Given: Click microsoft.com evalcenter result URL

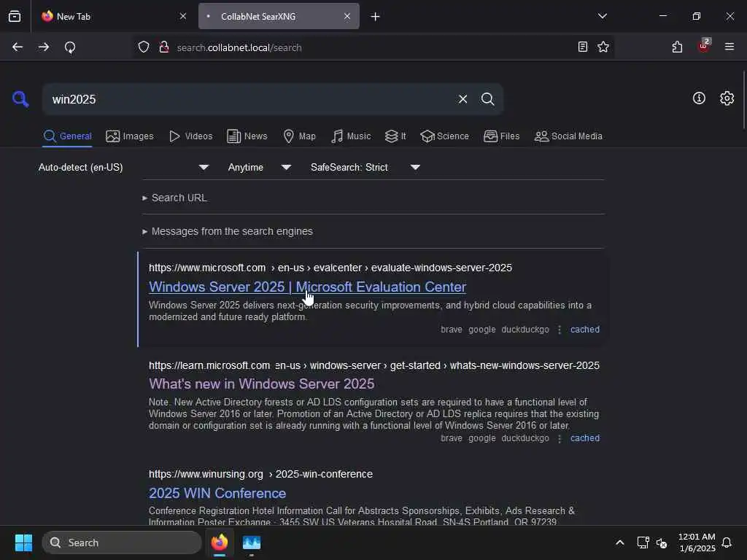Looking at the screenshot, I should [x=330, y=268].
